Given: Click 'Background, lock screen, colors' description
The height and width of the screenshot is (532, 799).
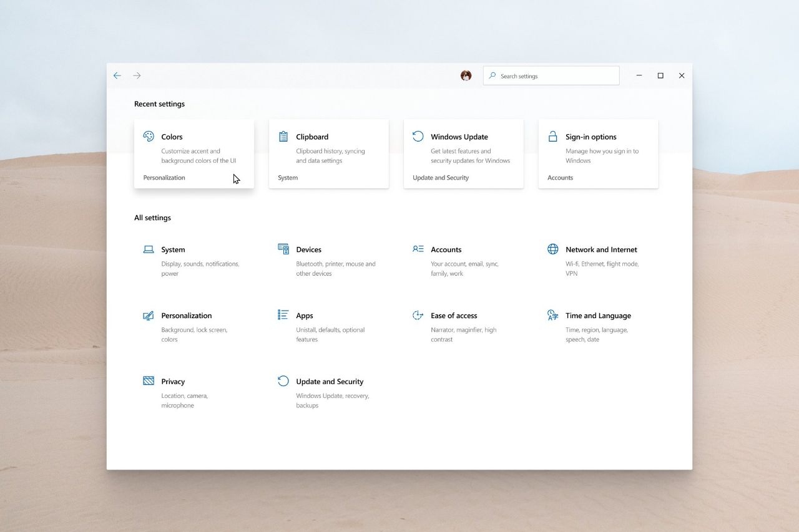Looking at the screenshot, I should pos(194,335).
